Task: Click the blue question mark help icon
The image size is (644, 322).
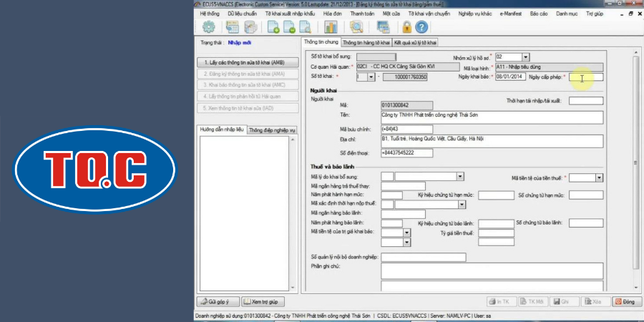Action: click(421, 27)
